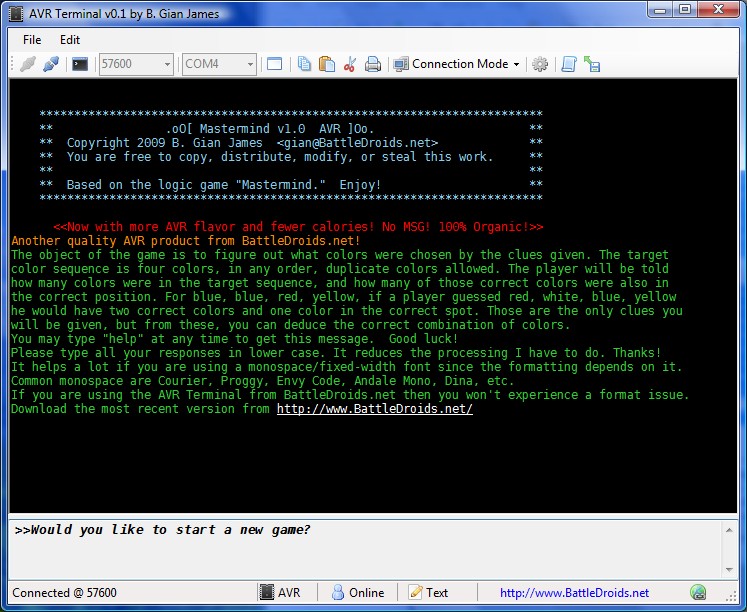The height and width of the screenshot is (612, 747).
Task: Click the Text mode status item
Action: (428, 592)
